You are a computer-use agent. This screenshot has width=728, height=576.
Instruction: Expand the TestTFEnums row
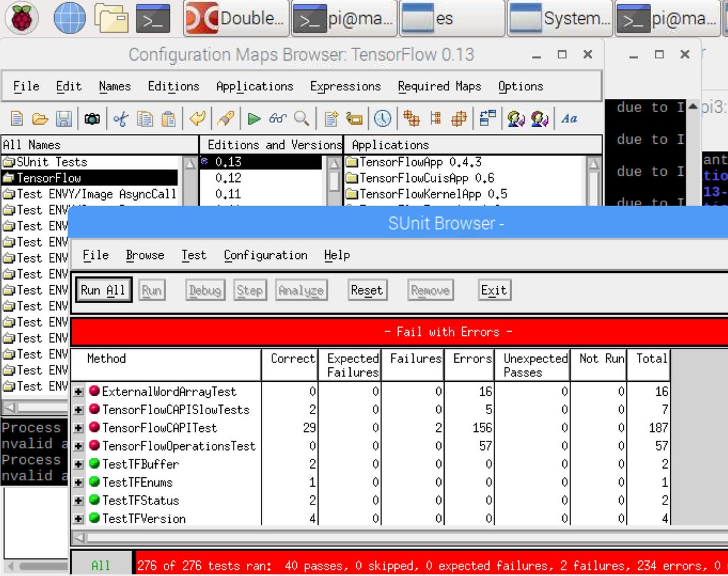tap(78, 483)
